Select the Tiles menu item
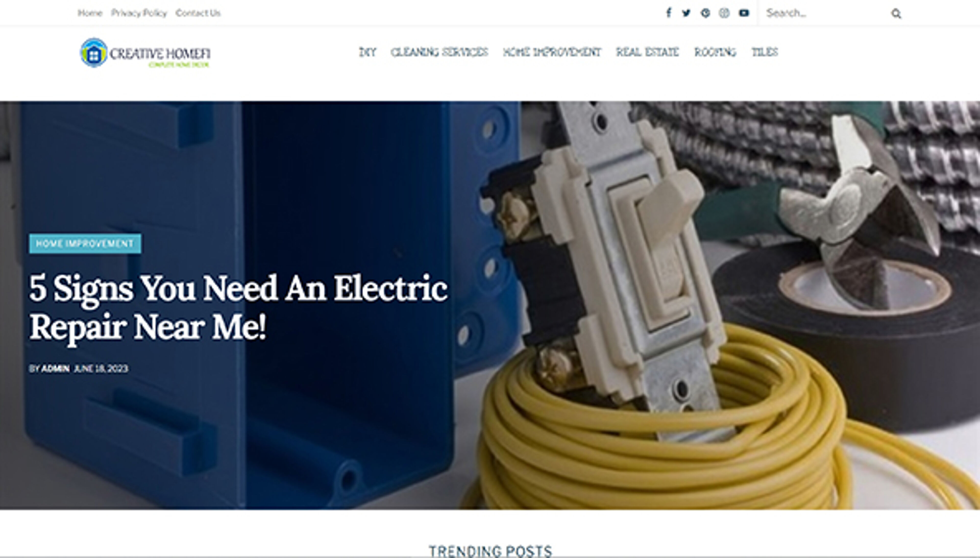This screenshot has width=980, height=558. point(765,52)
